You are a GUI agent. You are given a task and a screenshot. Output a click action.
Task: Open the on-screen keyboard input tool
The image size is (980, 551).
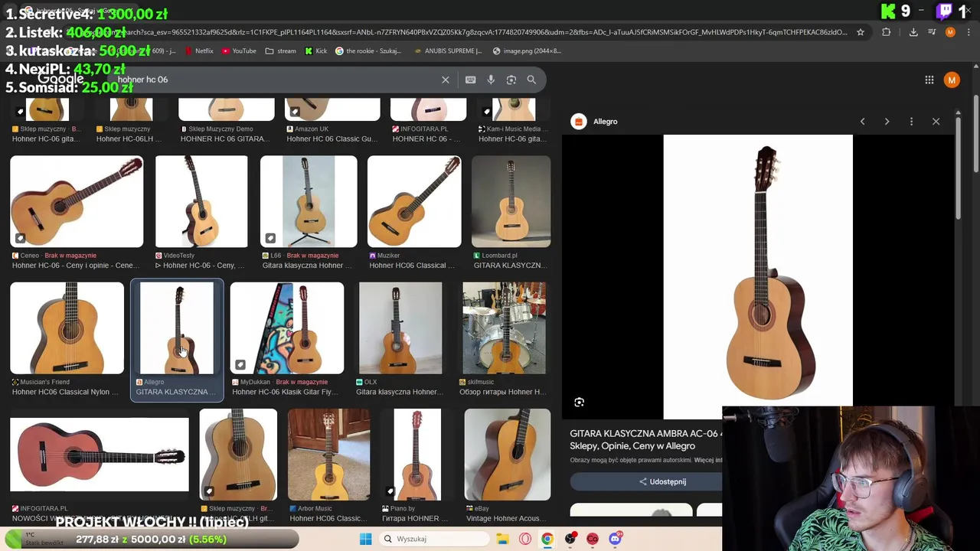[x=470, y=80]
